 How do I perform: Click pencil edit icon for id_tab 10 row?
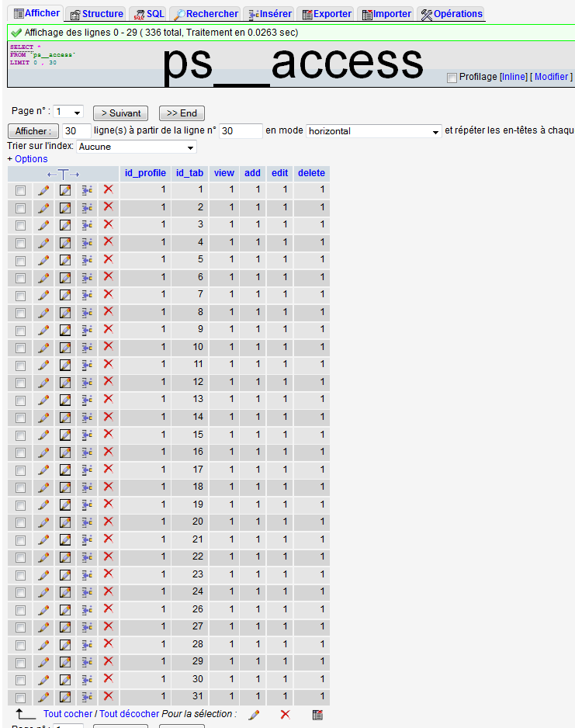(43, 347)
